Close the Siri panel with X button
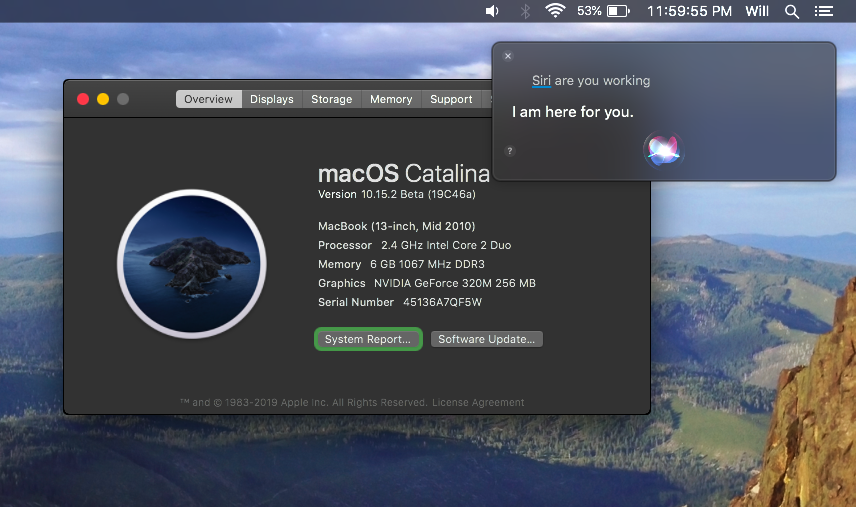This screenshot has width=856, height=507. (x=508, y=56)
